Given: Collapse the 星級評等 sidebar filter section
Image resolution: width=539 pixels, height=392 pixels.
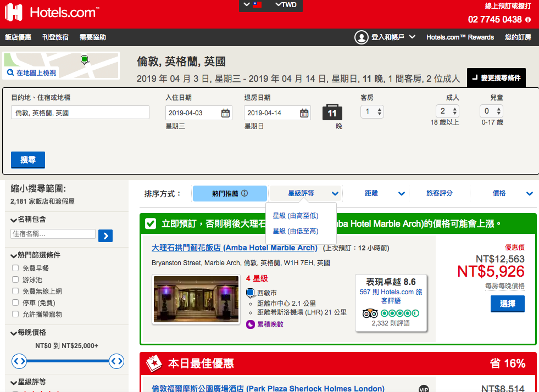Looking at the screenshot, I should point(29,382).
